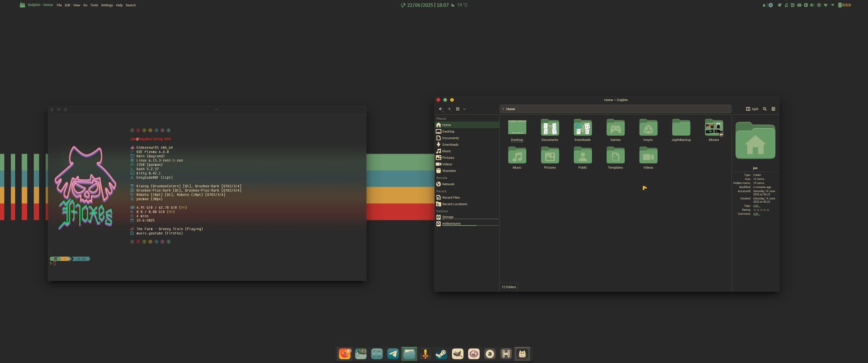Open the Dolphin hamburger menu
The image size is (868, 363).
773,109
